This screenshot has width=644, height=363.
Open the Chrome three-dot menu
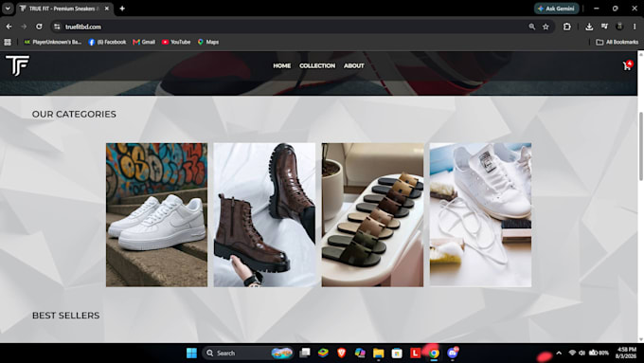[635, 27]
